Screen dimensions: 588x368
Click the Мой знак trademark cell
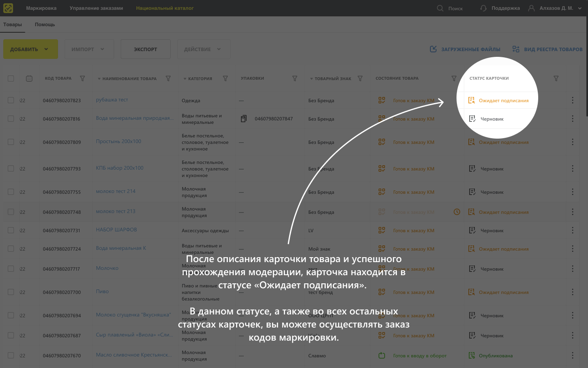pos(319,249)
